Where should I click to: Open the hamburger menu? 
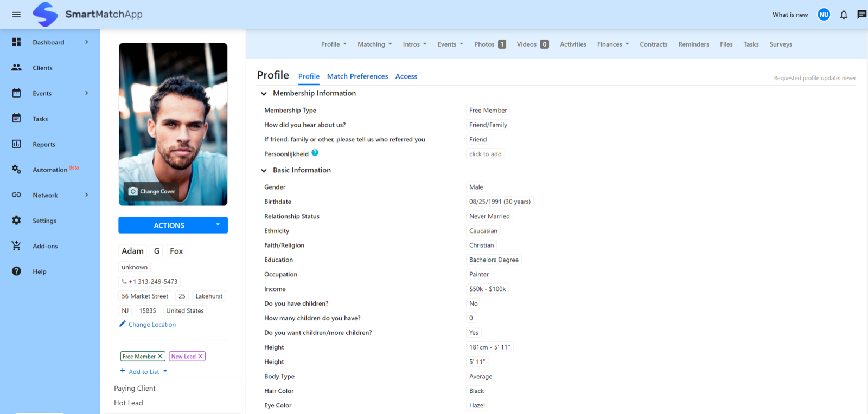pyautogui.click(x=16, y=15)
